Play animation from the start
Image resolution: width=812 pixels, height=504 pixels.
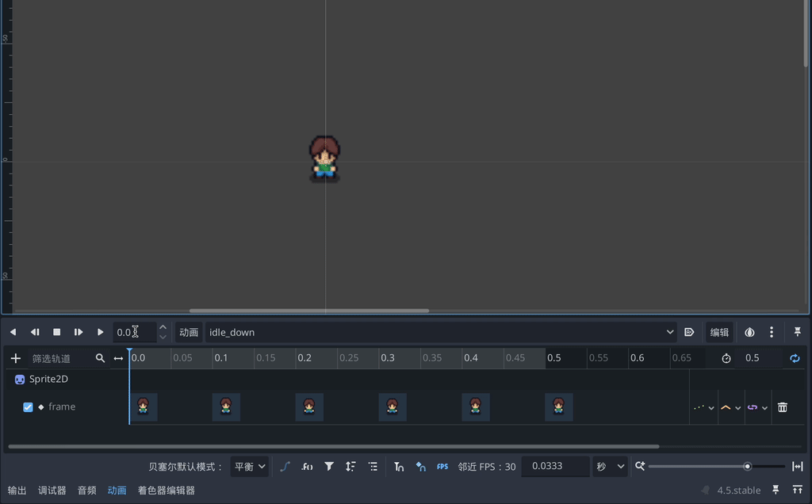(x=79, y=332)
